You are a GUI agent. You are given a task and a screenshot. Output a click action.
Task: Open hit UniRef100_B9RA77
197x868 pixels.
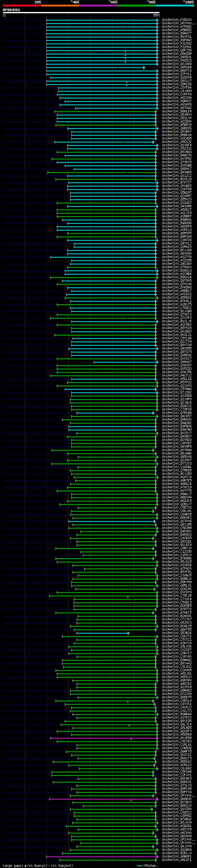pos(177,33)
